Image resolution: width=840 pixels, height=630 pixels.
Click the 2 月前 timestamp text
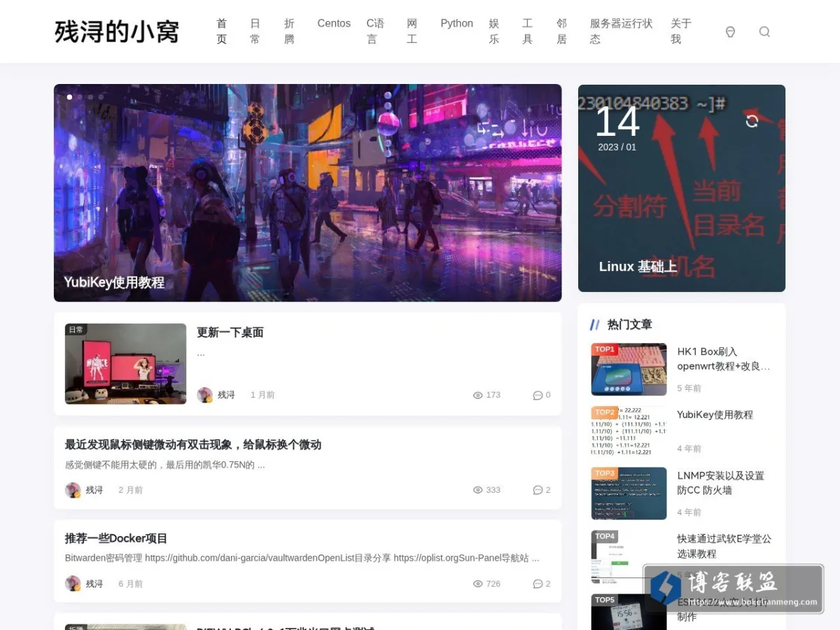(131, 490)
